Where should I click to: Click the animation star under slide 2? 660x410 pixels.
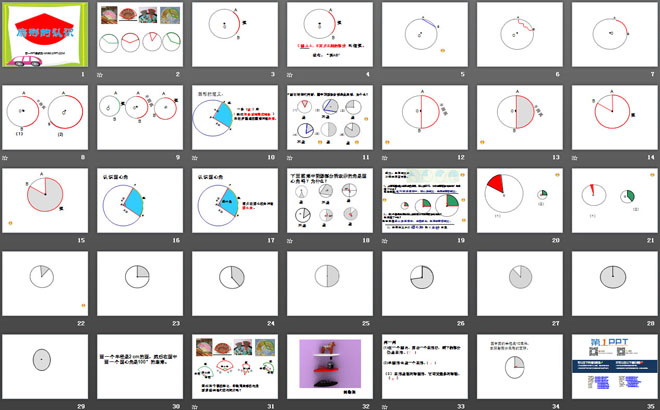100,75
